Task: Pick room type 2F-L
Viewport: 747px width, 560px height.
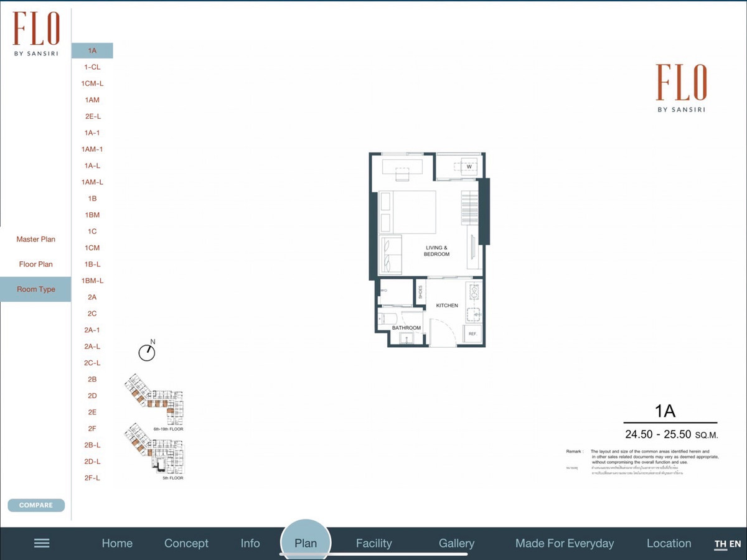Action: (x=92, y=478)
